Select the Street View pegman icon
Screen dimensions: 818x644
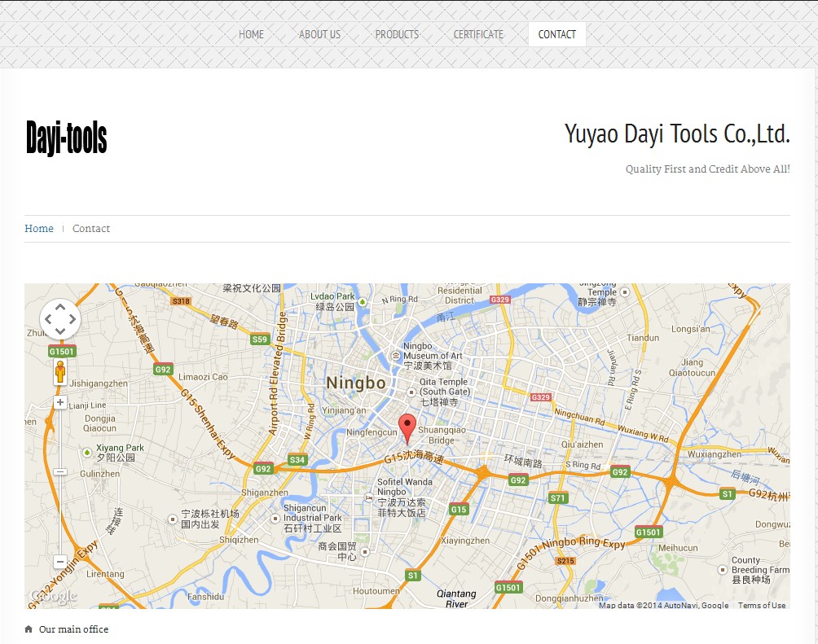[60, 374]
